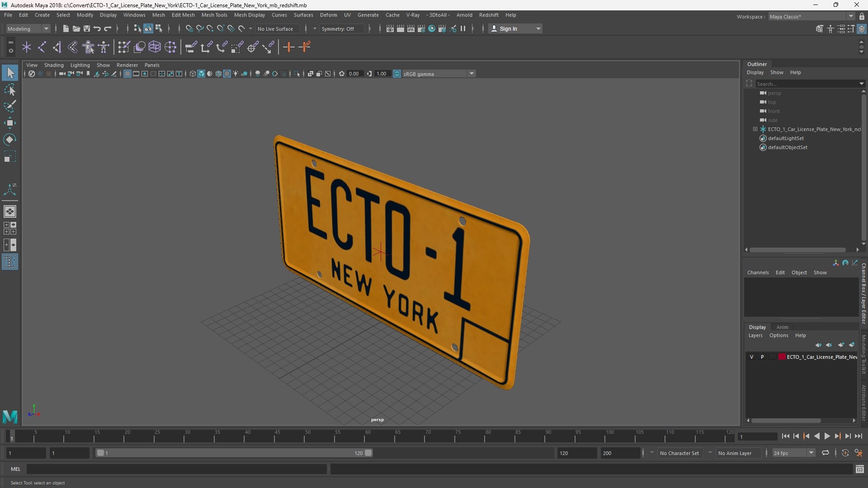Screen dimensions: 868x488
Task: Toggle the viewport grid display
Action: point(127,74)
